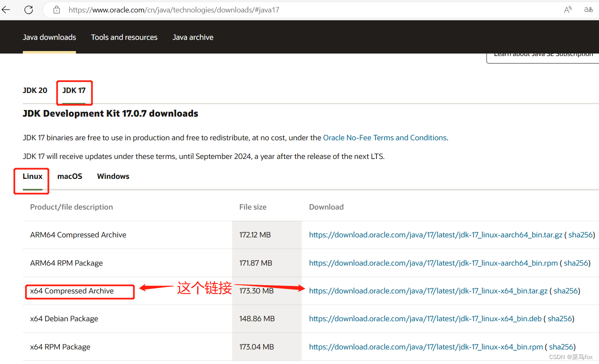Select x64 Compressed Archive row text
The width and height of the screenshot is (599, 364).
[x=72, y=291]
